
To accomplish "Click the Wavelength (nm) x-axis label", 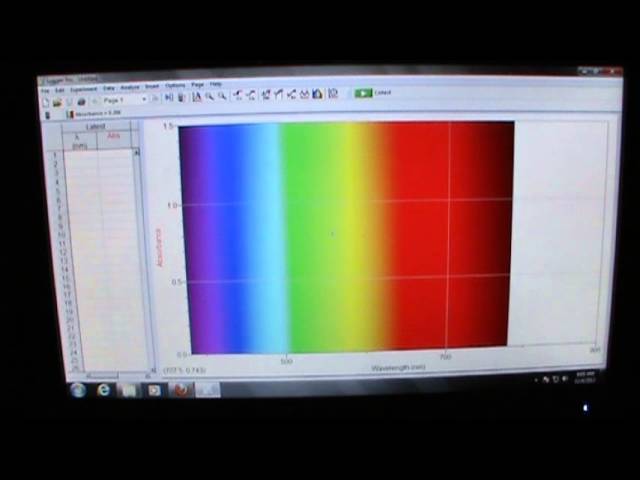I will point(398,367).
